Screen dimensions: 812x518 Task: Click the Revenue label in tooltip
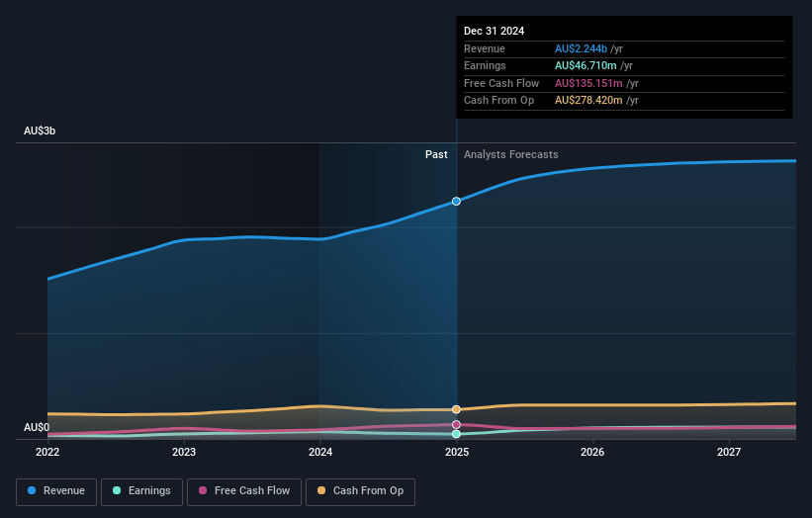tap(485, 48)
